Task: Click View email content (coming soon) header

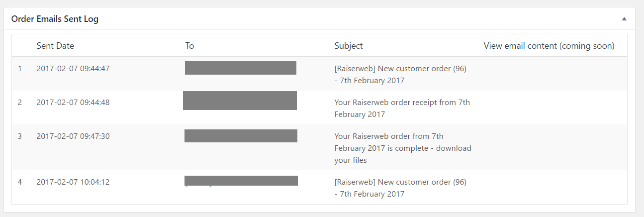Action: tap(549, 46)
